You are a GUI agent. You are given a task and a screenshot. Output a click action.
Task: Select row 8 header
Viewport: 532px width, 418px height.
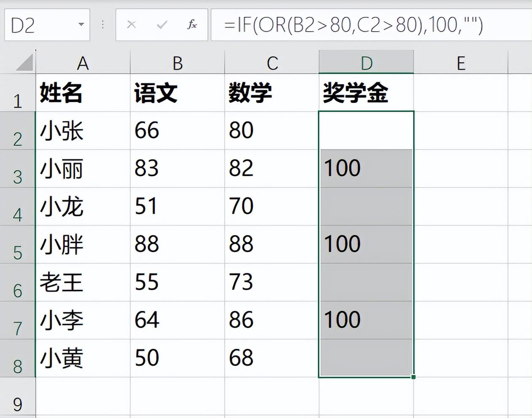pos(18,358)
